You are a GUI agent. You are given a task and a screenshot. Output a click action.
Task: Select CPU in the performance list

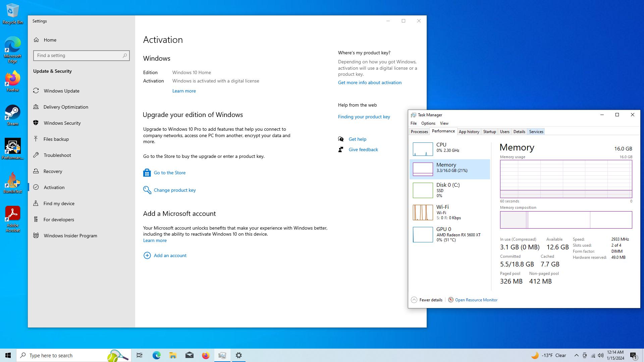point(450,149)
